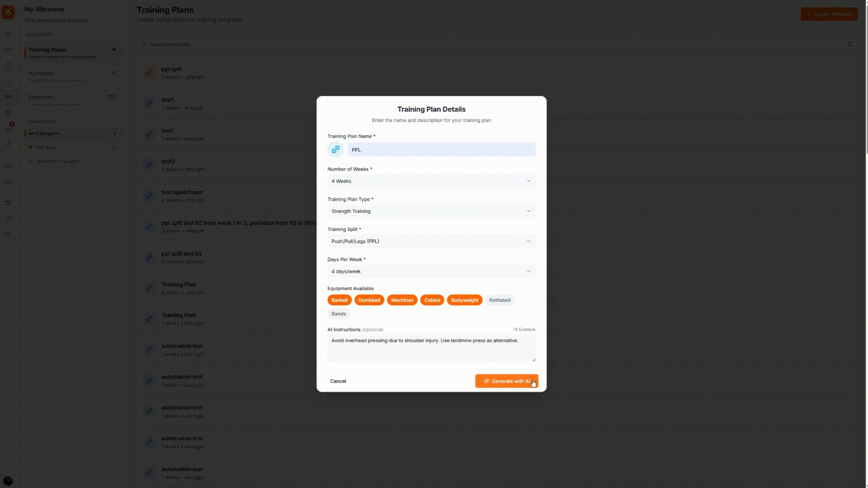Click the app logo at top of sidebar
Screen dimensions: 868x488
pyautogui.click(x=8, y=13)
